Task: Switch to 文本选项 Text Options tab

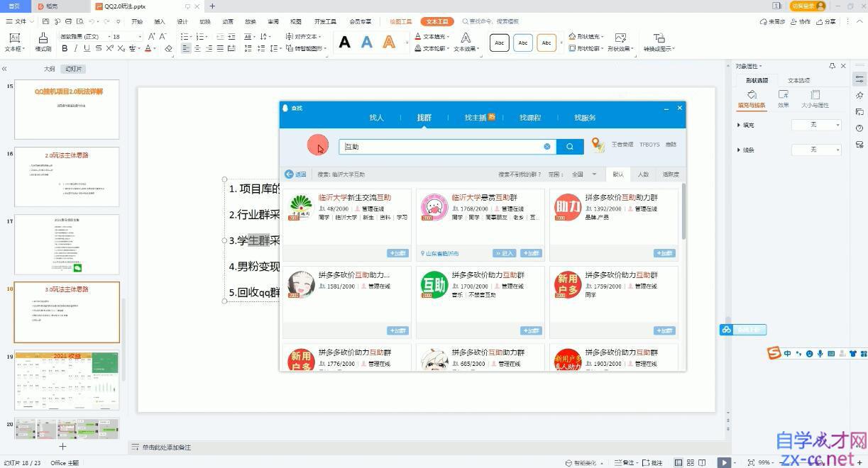Action: coord(798,80)
